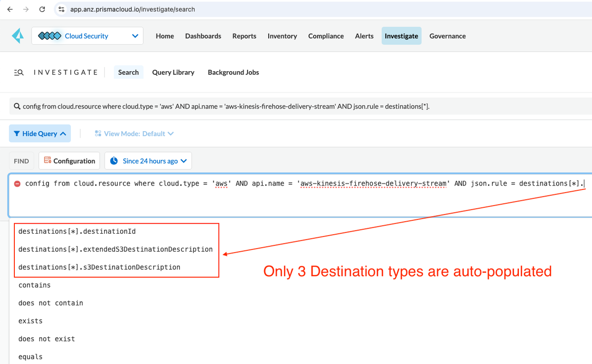Click the browser forward arrow

pos(26,9)
